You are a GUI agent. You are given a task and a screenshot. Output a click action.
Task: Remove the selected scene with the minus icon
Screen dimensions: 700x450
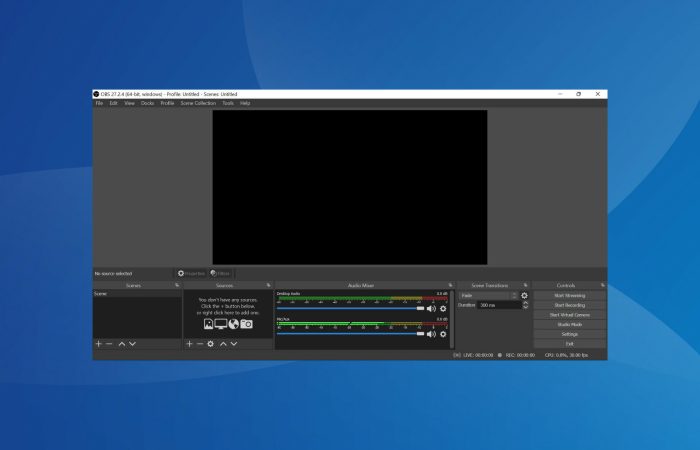pyautogui.click(x=109, y=344)
